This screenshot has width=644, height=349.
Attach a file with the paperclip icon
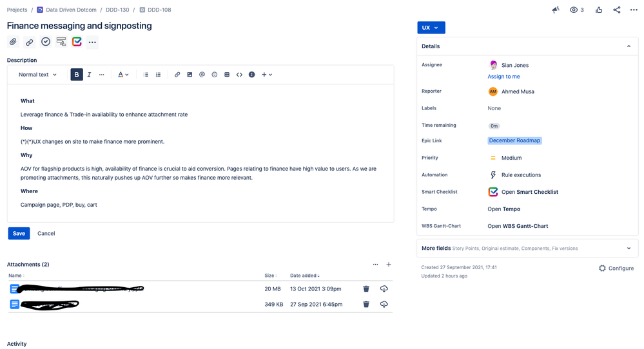[13, 42]
